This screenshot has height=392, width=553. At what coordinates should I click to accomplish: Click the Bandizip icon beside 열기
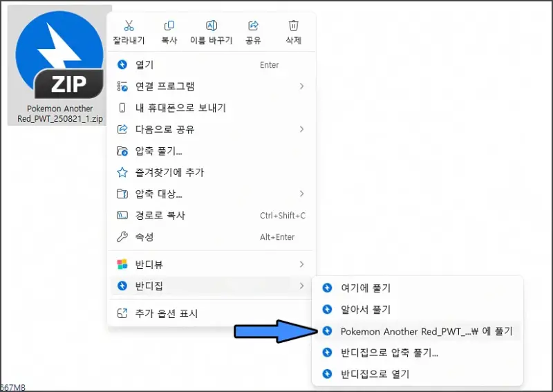tap(122, 65)
